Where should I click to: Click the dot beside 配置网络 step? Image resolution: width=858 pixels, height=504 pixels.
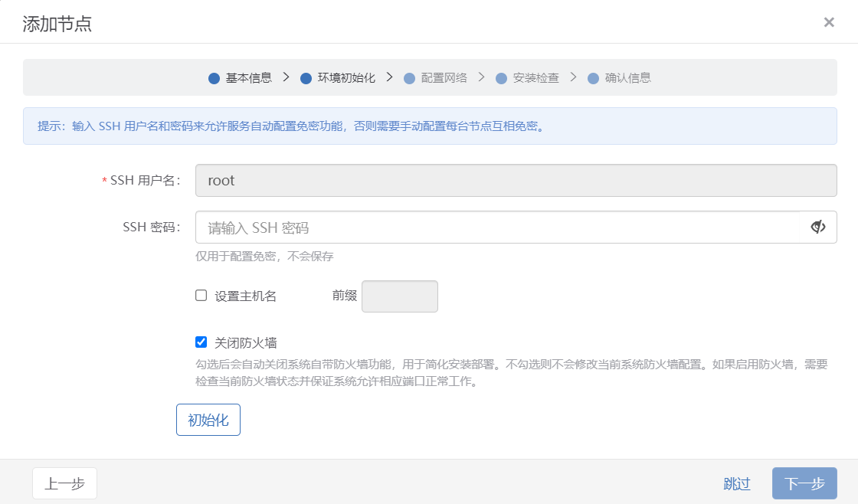(x=409, y=78)
